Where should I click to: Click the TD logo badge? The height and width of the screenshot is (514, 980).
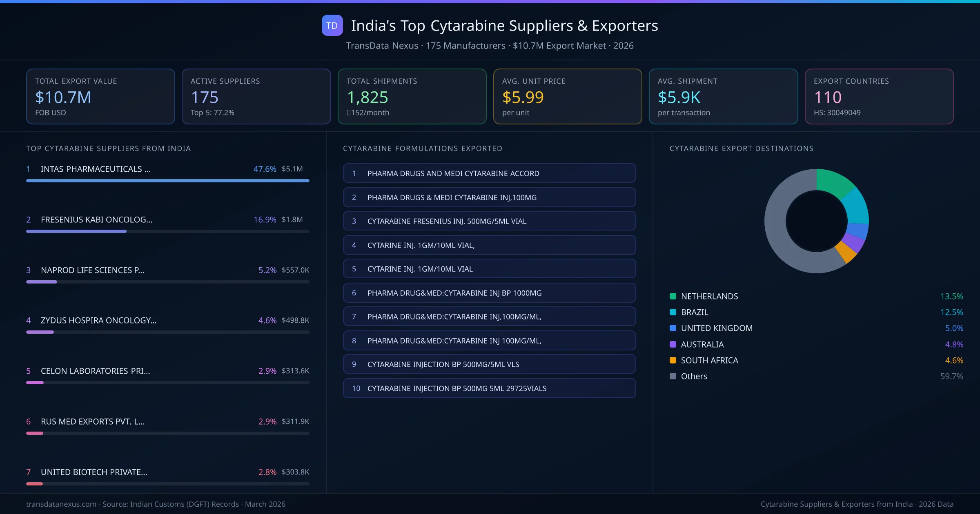click(x=332, y=25)
